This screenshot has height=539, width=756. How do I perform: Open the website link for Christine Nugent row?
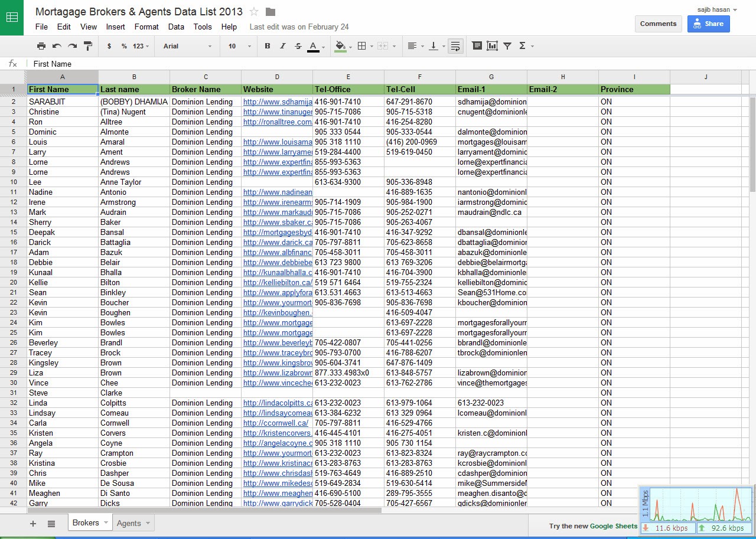(x=278, y=112)
